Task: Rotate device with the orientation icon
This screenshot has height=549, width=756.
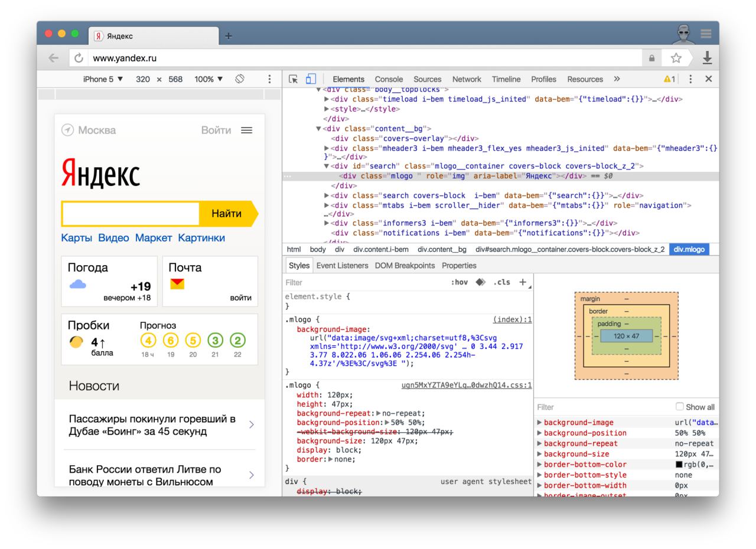Action: tap(240, 79)
